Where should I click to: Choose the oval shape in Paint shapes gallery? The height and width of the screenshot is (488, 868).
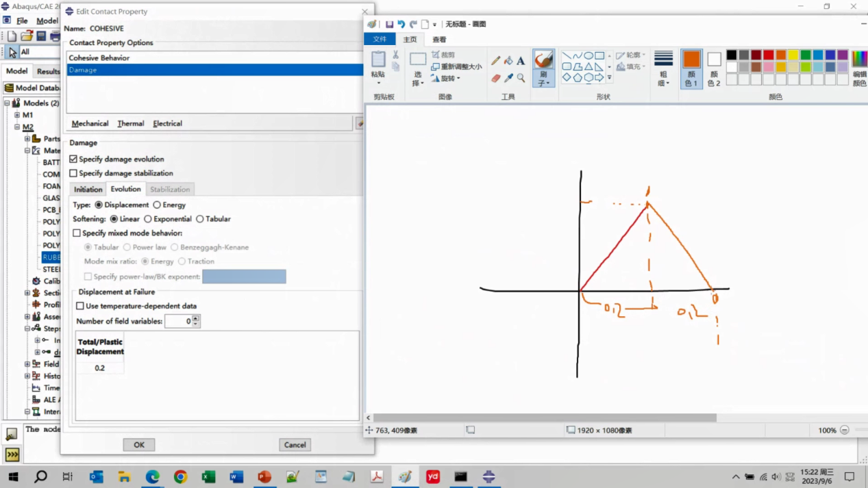(x=588, y=55)
